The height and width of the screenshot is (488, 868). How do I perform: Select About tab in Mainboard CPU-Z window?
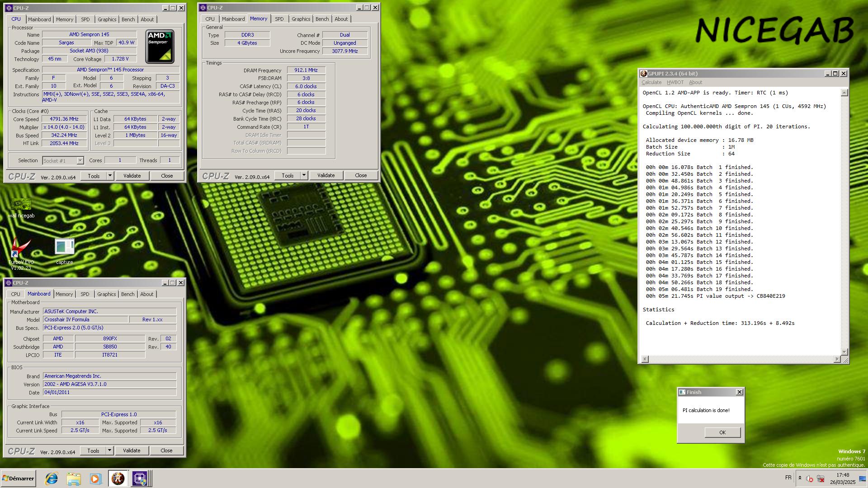147,294
